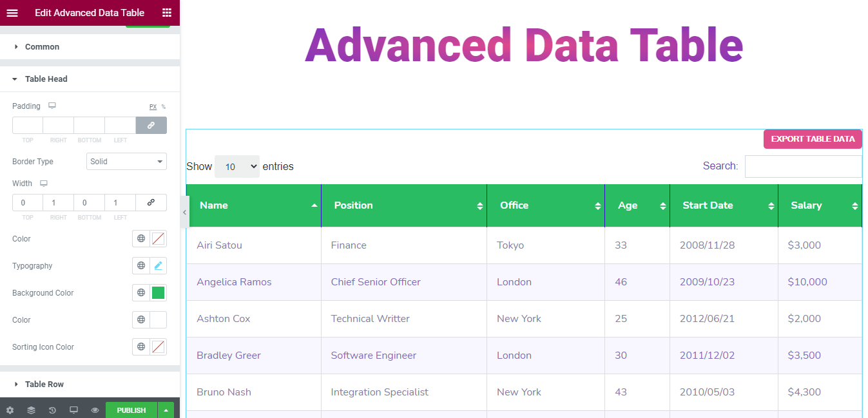Open the Navigator layers icon

(31, 410)
